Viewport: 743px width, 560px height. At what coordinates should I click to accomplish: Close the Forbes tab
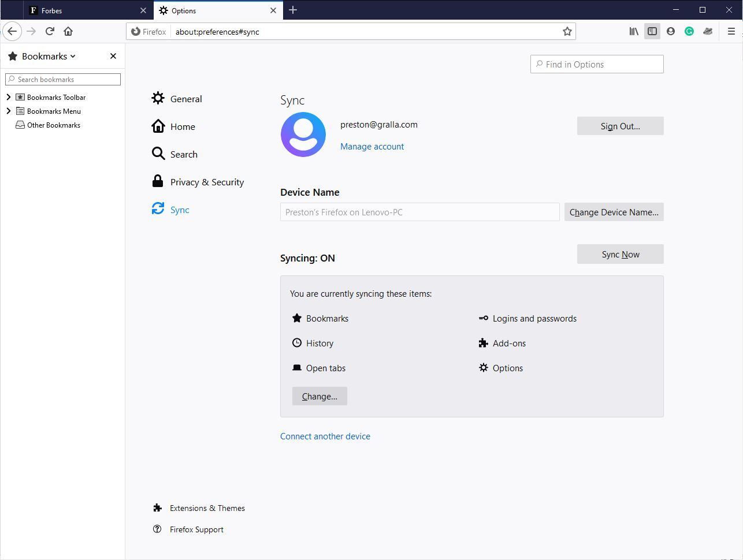[x=143, y=10]
